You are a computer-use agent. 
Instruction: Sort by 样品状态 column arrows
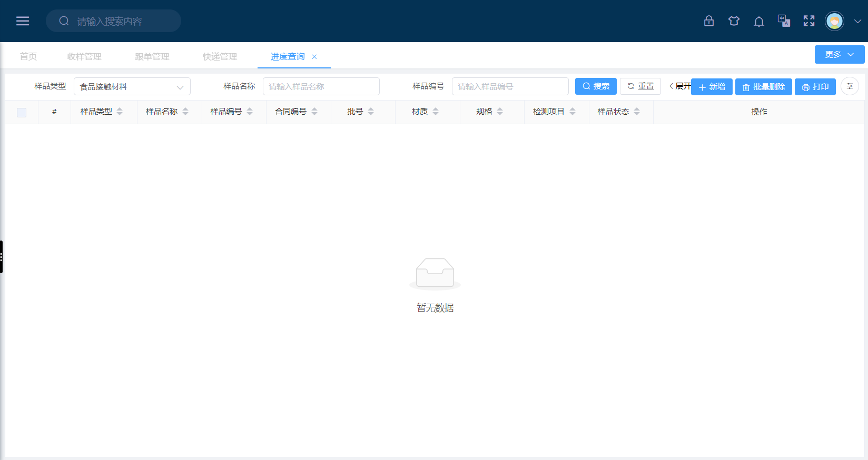coord(637,112)
